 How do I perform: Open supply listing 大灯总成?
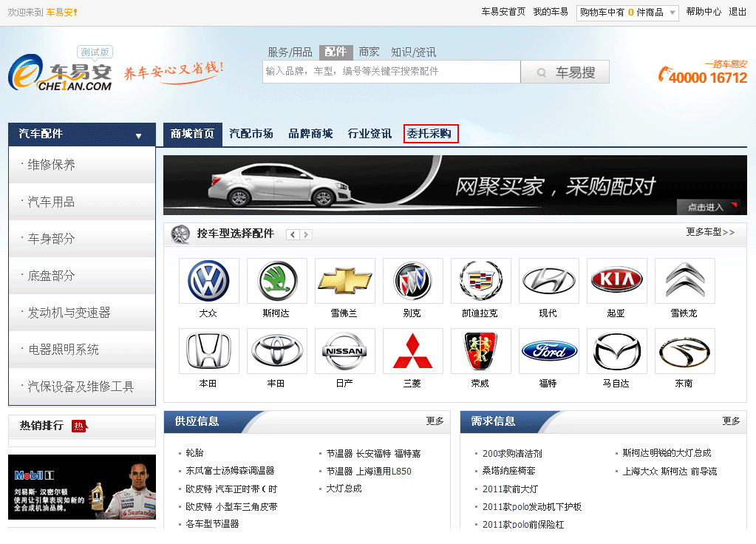(x=344, y=489)
